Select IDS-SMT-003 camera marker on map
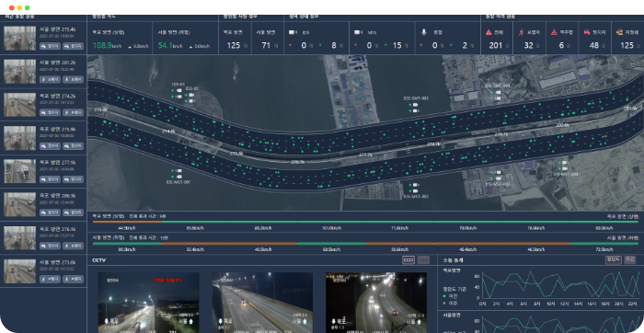 click(x=414, y=108)
